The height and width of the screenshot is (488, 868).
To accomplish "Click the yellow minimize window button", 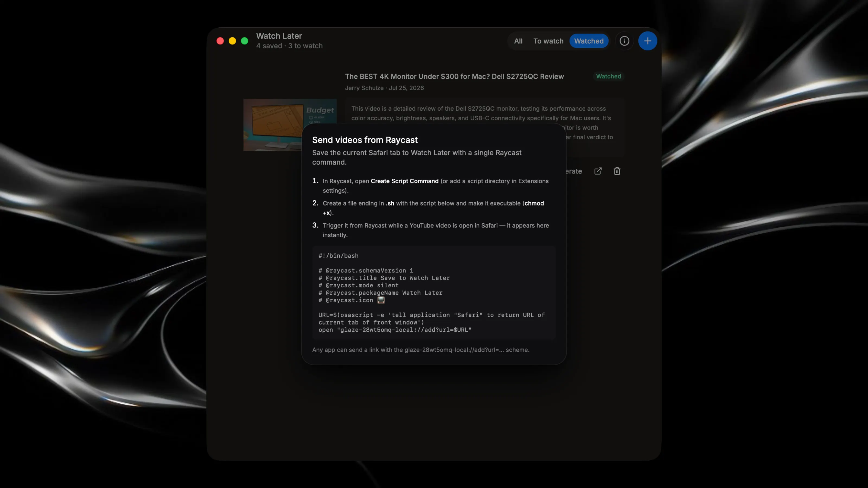I will [x=232, y=41].
